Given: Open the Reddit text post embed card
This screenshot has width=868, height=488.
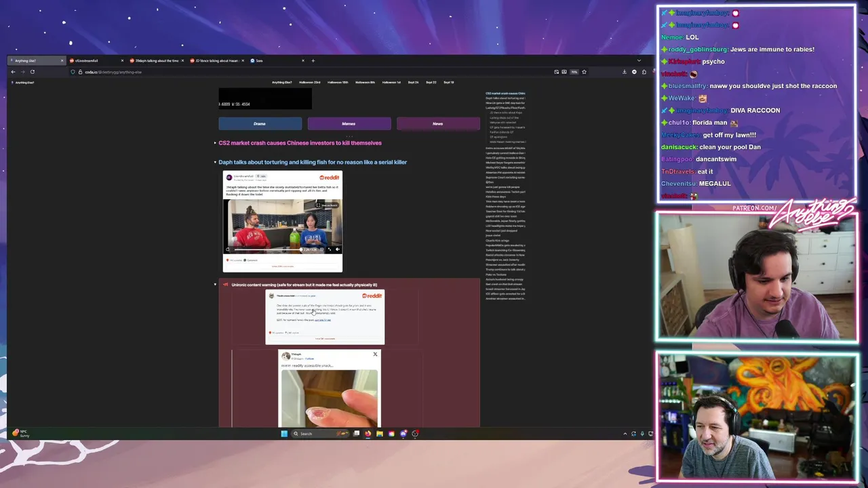Looking at the screenshot, I should click(x=325, y=317).
